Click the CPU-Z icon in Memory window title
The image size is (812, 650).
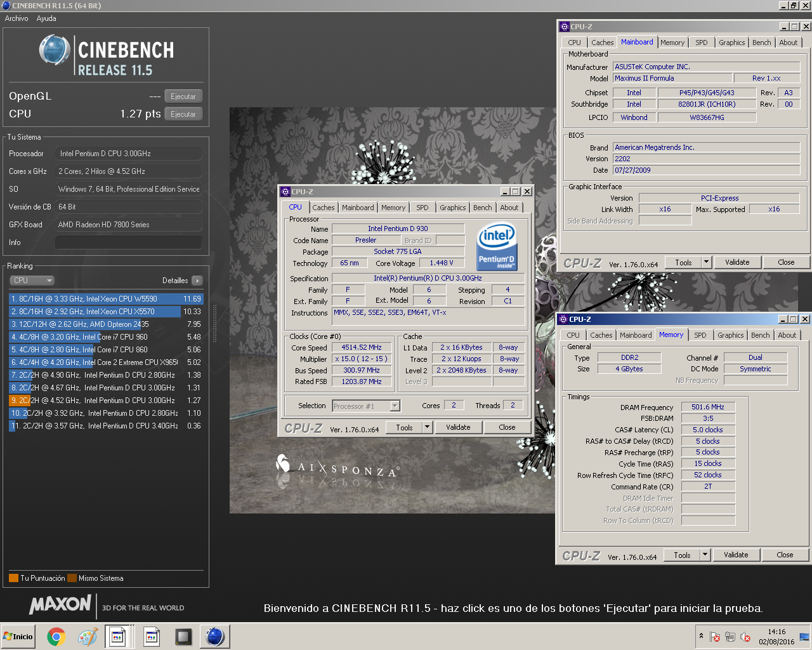(563, 319)
